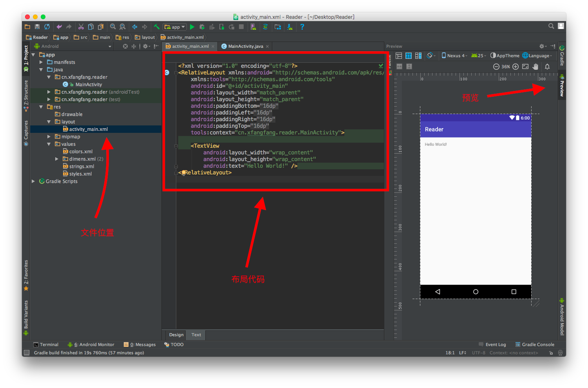Open the Event Log
588x388 pixels.
pos(492,344)
